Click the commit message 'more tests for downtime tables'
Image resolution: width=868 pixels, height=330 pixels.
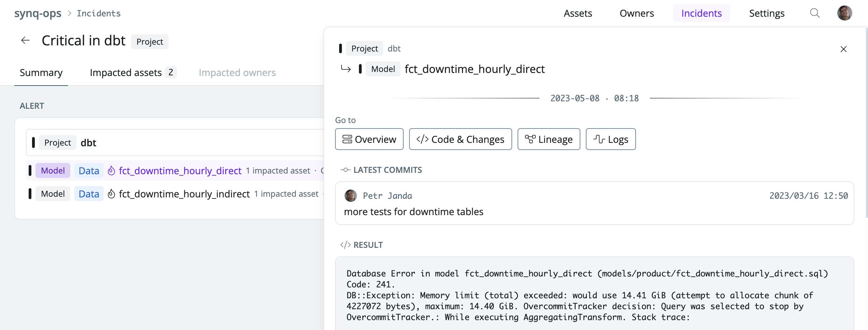[x=414, y=212]
